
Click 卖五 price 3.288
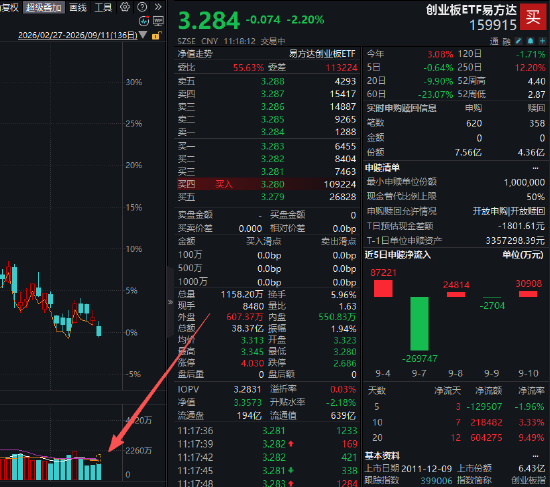tap(273, 81)
